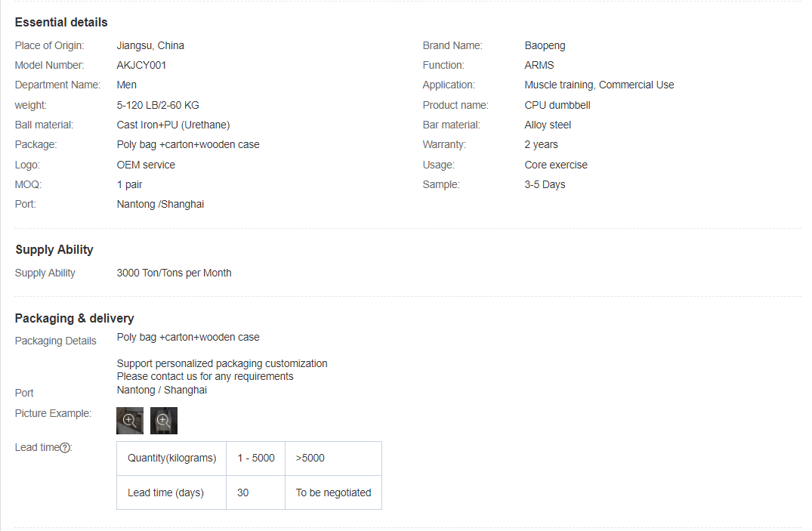Click the Supply Ability section heading
This screenshot has height=531, width=812.
[x=54, y=250]
